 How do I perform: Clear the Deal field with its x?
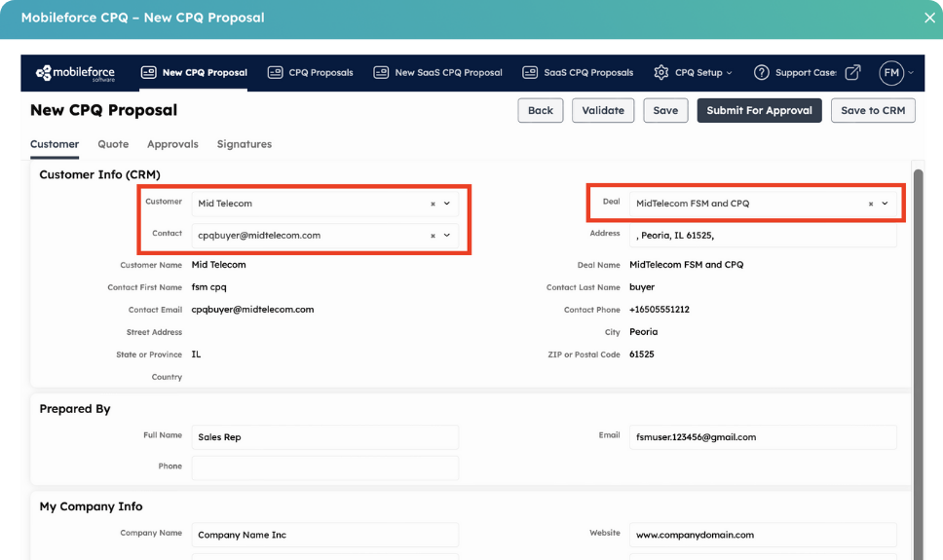[870, 204]
